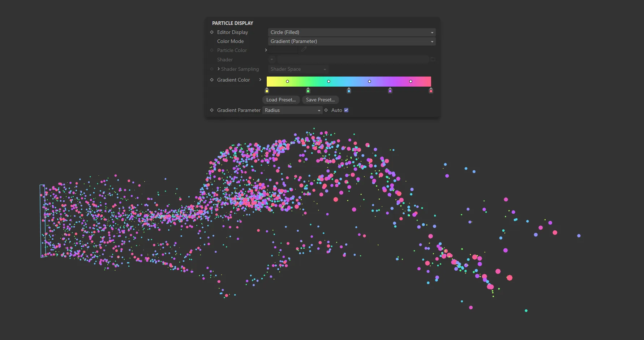Click the Load Preset button
Screen dimensions: 644x340
point(281,100)
